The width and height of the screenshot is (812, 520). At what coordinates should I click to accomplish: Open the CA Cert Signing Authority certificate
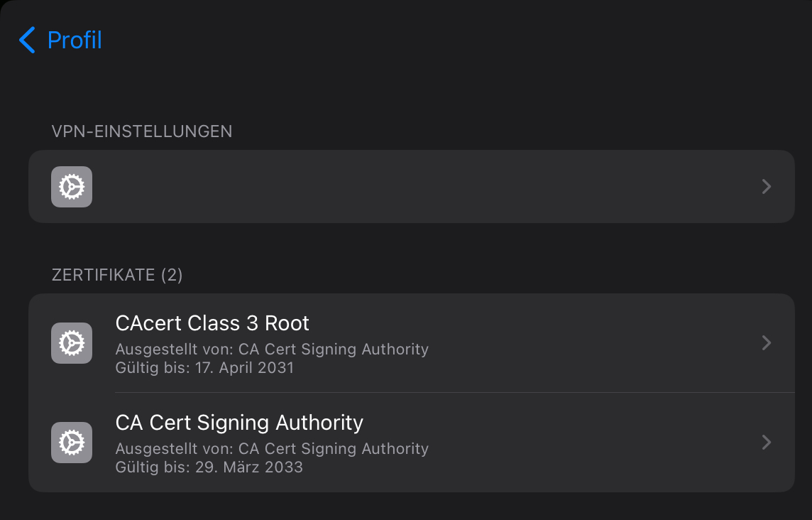click(239, 423)
